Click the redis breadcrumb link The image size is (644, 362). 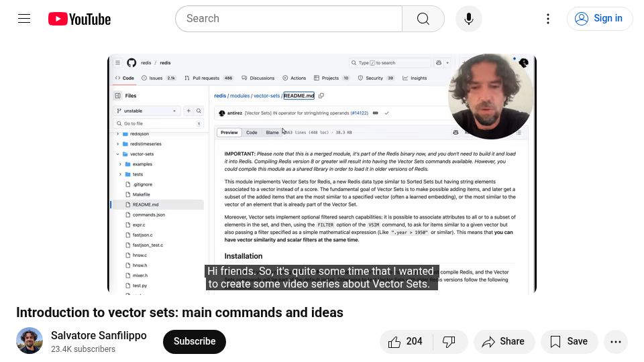point(220,96)
